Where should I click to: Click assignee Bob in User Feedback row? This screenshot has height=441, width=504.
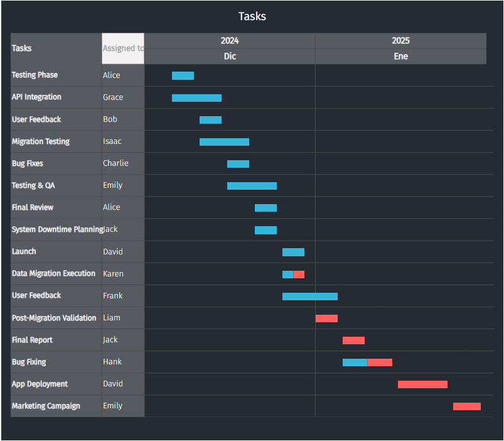tap(110, 119)
